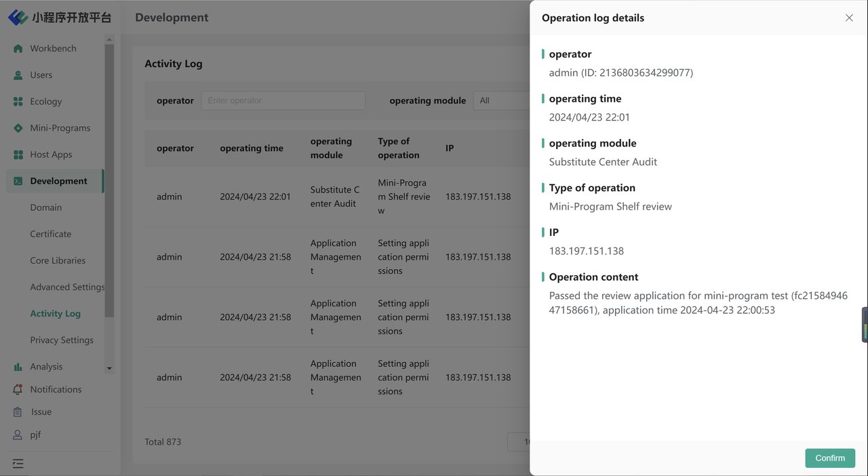Click operating module column header
Viewport: 868px width, 476px height.
pos(331,148)
